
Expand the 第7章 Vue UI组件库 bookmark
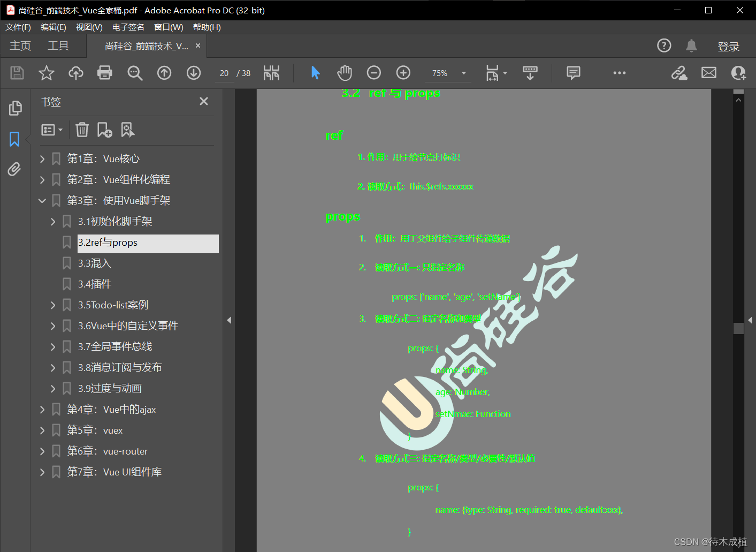pos(42,472)
